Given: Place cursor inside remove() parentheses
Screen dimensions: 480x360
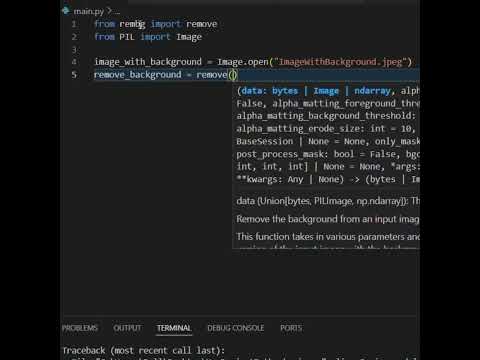Looking at the screenshot, I should [233, 75].
